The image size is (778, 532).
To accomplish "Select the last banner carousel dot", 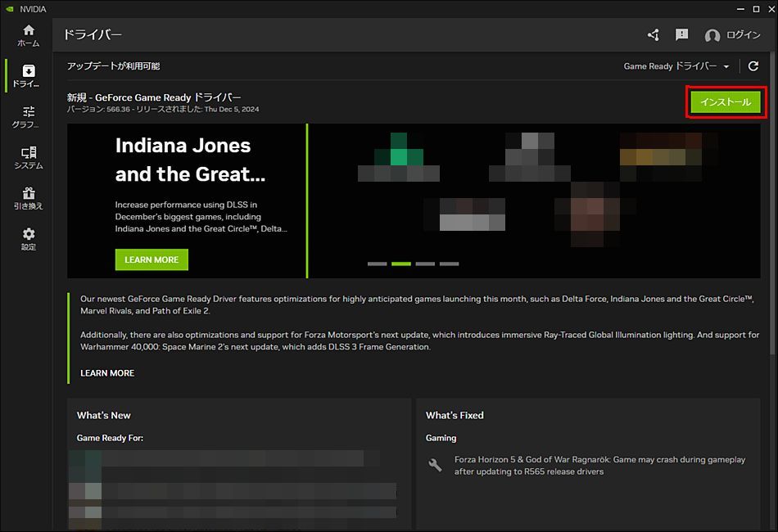I will tap(449, 264).
